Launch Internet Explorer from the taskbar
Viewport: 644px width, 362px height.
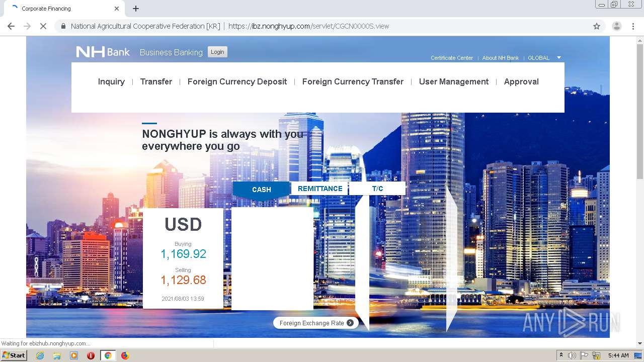pos(40,355)
